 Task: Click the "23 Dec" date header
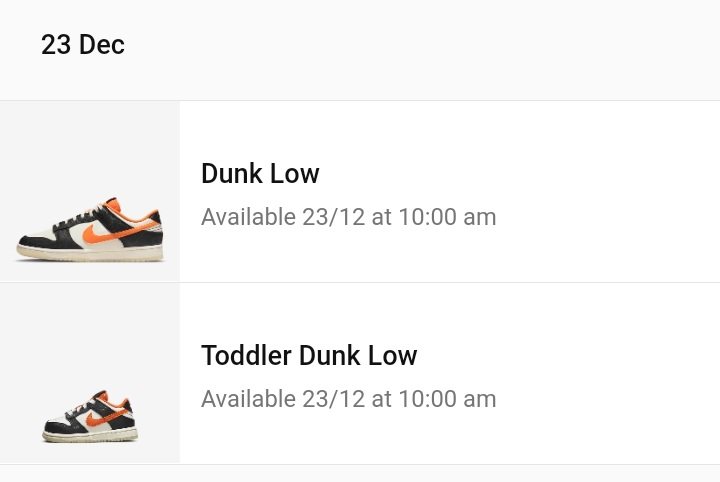[83, 45]
